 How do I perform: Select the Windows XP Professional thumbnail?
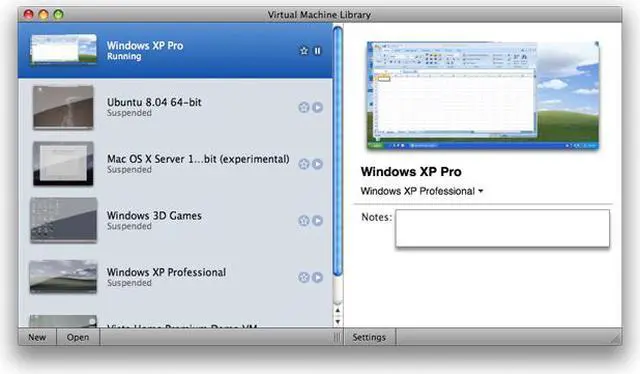pyautogui.click(x=64, y=277)
